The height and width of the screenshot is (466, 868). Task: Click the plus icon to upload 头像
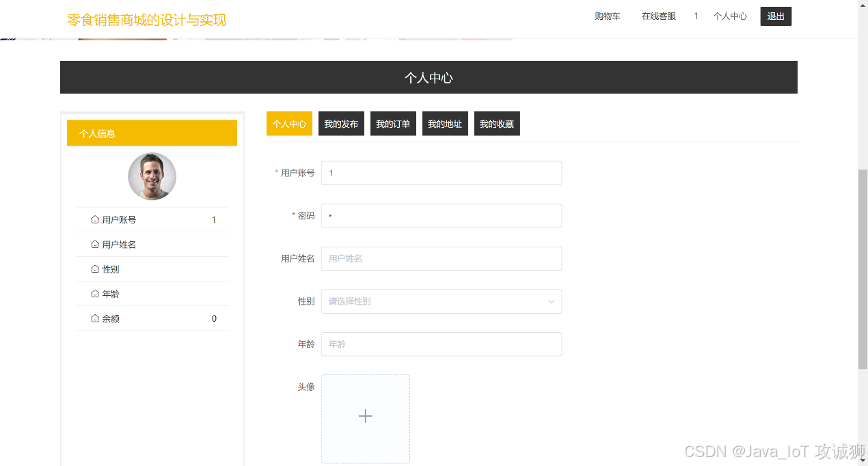coord(366,416)
